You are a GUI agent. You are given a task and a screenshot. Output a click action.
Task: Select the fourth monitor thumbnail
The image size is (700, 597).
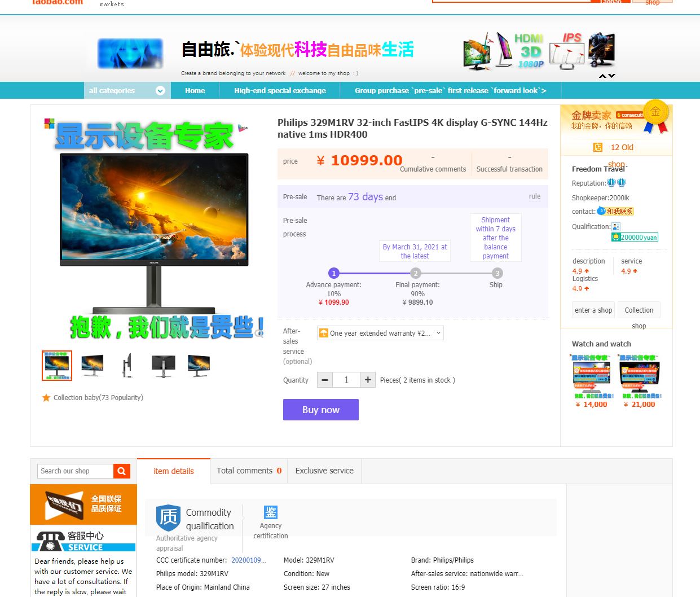[164, 366]
